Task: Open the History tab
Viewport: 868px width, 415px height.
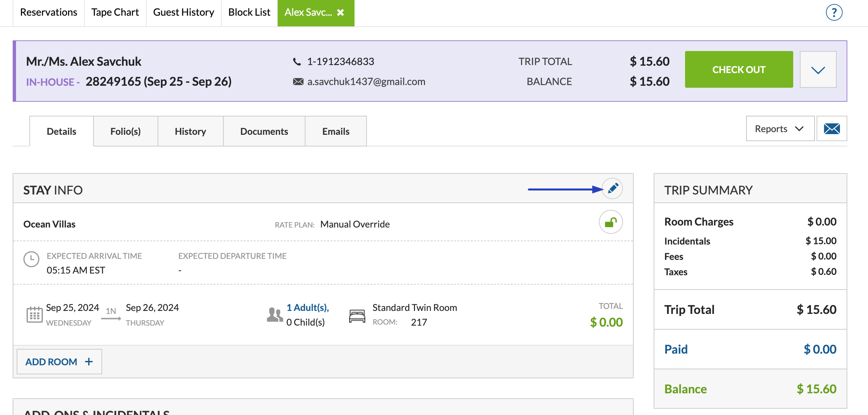Action: pyautogui.click(x=190, y=131)
